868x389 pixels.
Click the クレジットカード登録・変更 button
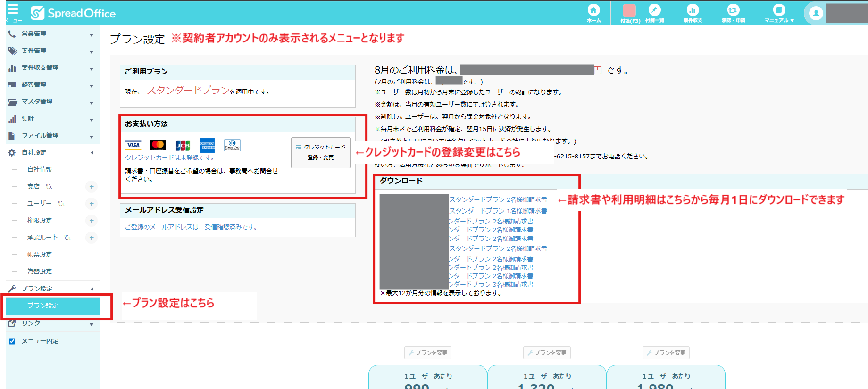point(321,152)
